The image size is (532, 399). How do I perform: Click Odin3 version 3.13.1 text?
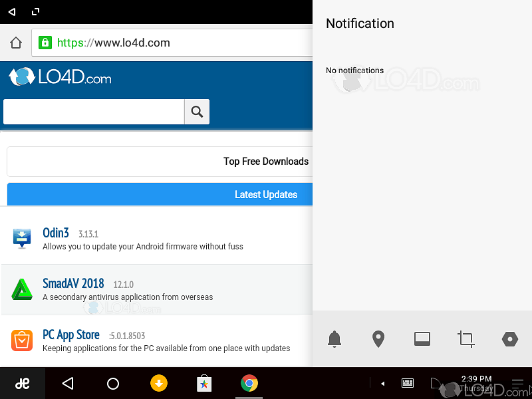tap(88, 234)
